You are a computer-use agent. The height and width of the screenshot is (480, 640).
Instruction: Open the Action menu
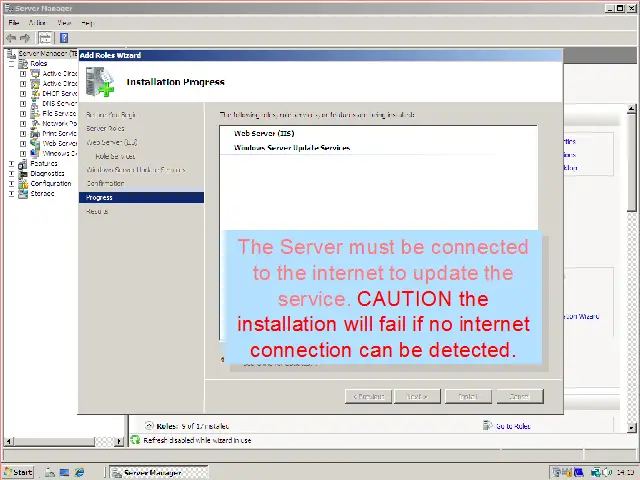pos(38,23)
